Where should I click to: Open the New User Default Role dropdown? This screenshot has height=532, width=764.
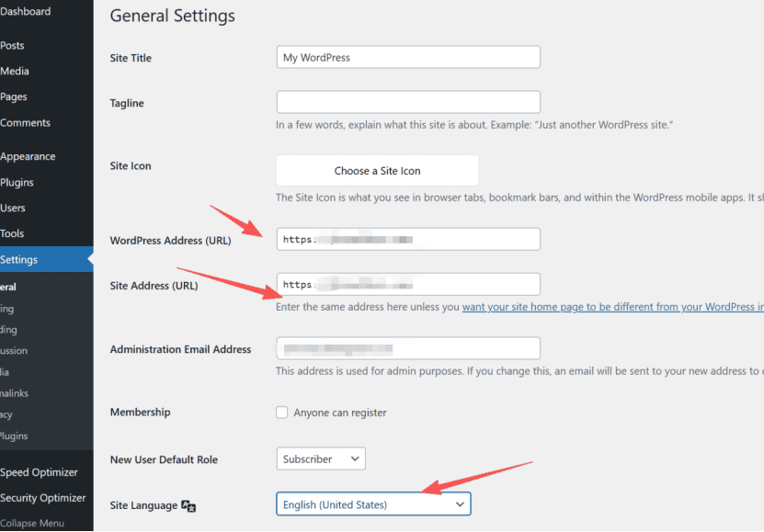[321, 459]
